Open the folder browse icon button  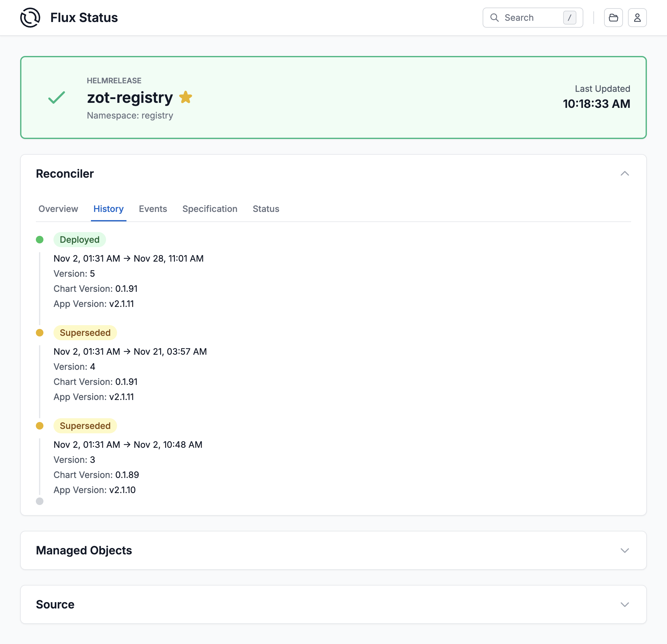tap(613, 18)
